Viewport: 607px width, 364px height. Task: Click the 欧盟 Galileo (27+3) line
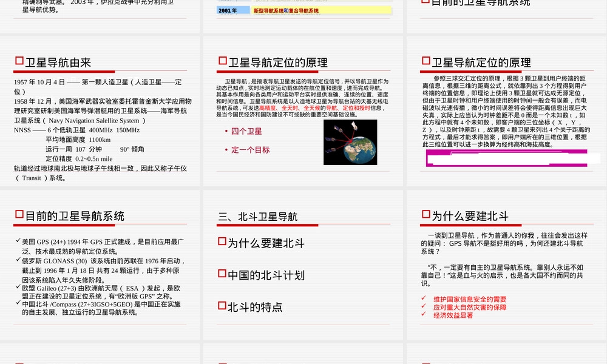click(101, 288)
